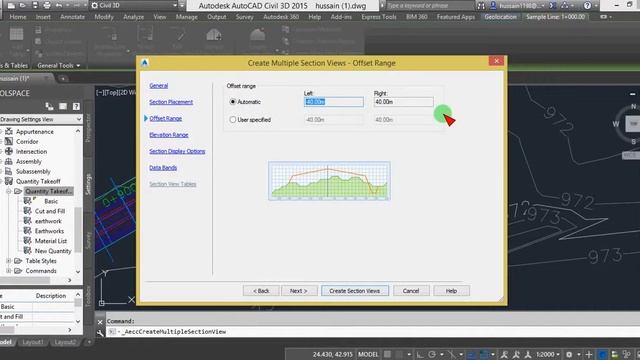Viewport: 640px width, 360px height.
Task: Click the search keyword input field
Action: [429, 5]
